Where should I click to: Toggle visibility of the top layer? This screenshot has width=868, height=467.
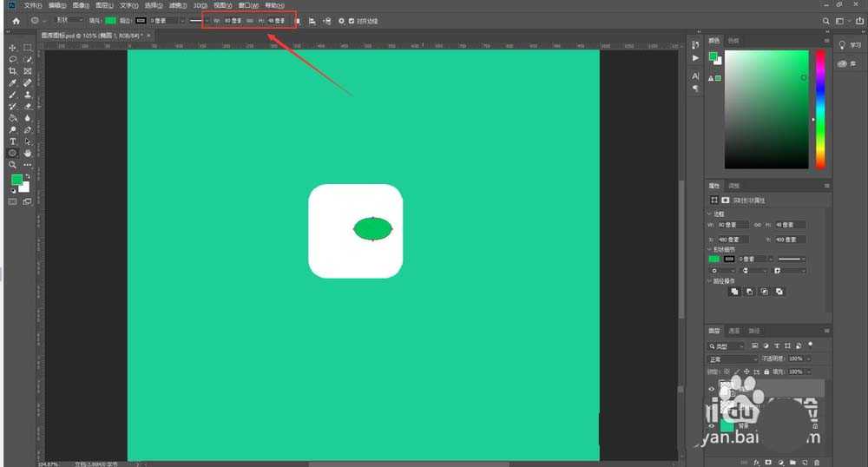[x=712, y=390]
